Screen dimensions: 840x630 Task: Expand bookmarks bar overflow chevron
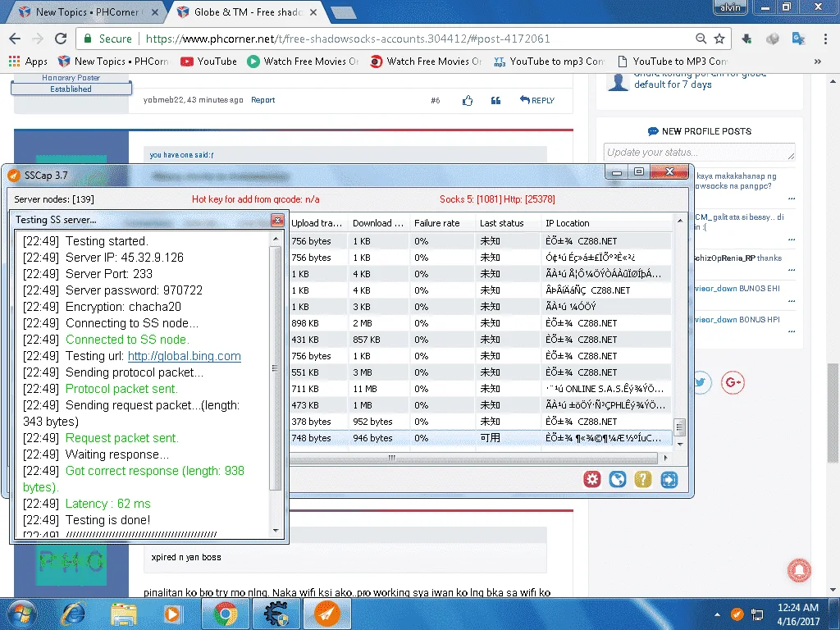pos(818,61)
